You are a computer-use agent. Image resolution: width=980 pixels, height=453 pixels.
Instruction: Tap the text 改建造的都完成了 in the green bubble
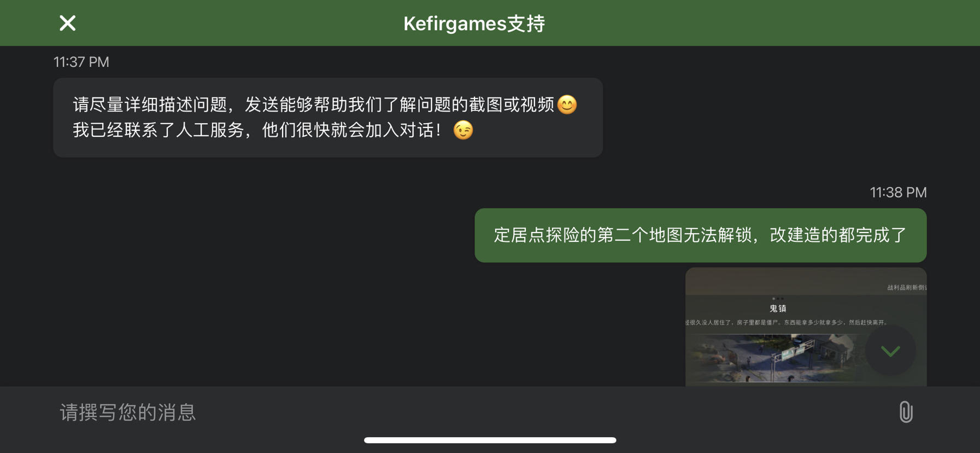pyautogui.click(x=838, y=235)
